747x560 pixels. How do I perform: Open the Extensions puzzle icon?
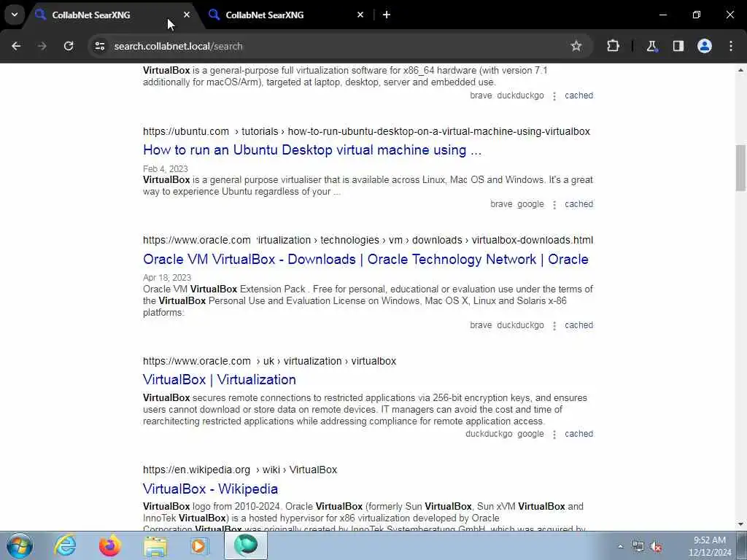(613, 46)
